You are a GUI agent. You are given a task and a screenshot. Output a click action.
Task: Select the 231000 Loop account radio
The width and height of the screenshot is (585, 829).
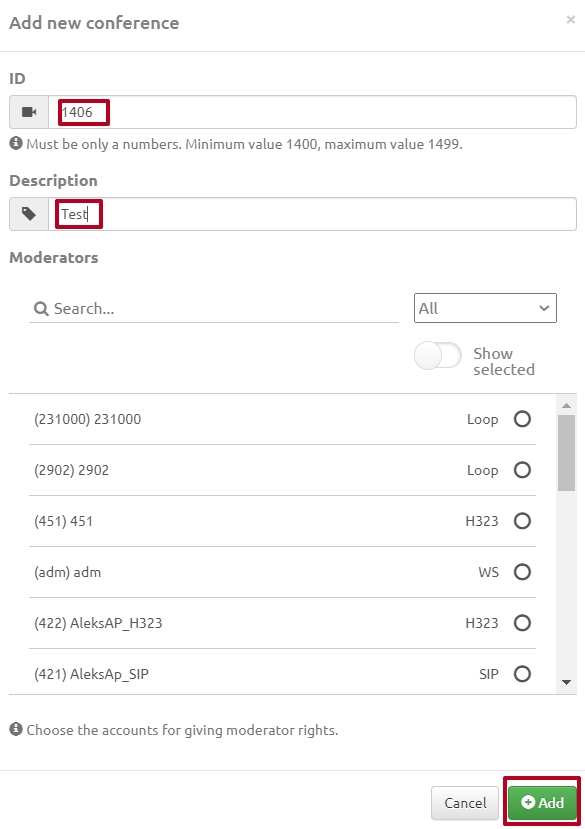coord(522,419)
